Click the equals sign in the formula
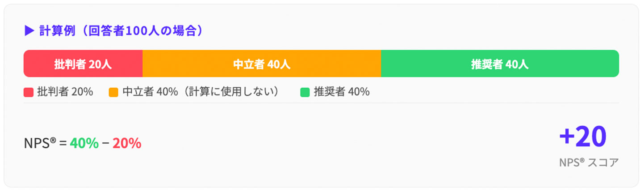This screenshot has height=192, width=644. coord(63,143)
